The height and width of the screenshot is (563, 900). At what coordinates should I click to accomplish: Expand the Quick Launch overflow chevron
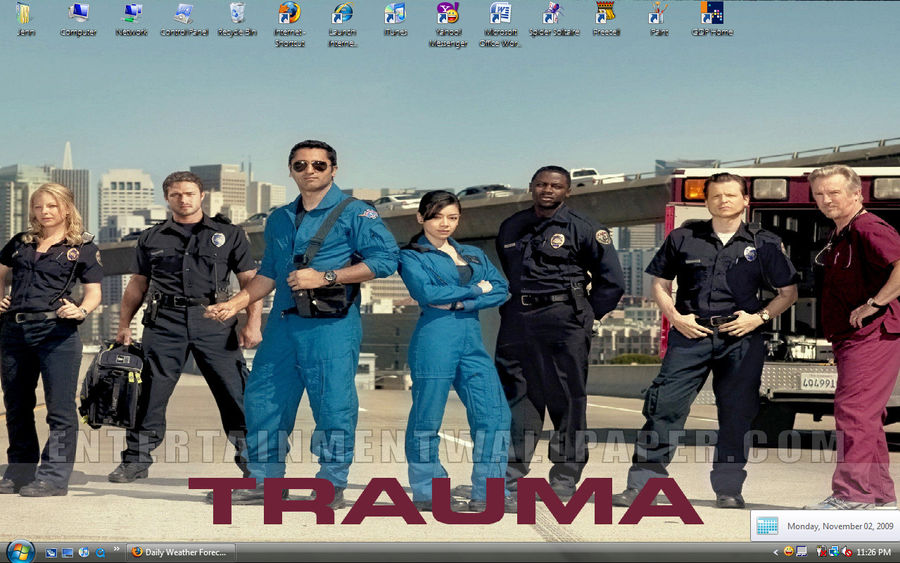pyautogui.click(x=116, y=549)
